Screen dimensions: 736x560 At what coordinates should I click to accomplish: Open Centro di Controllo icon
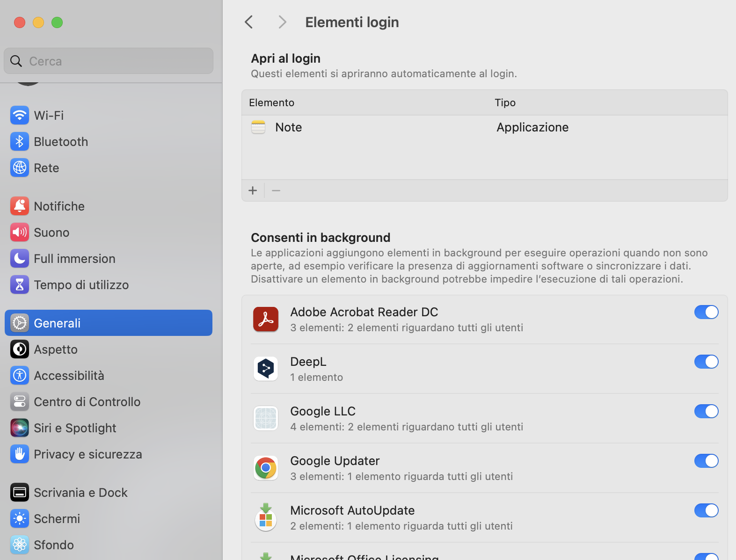click(x=20, y=401)
